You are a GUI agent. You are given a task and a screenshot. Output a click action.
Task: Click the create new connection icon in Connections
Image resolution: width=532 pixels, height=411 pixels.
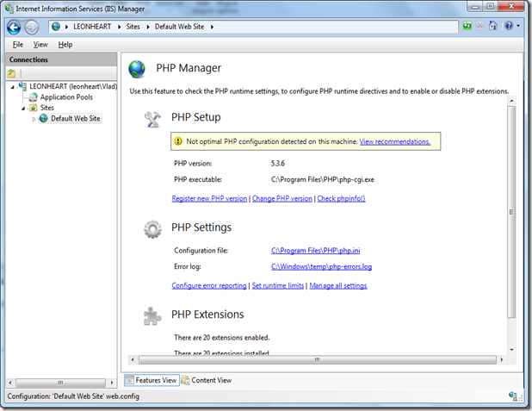tap(11, 73)
